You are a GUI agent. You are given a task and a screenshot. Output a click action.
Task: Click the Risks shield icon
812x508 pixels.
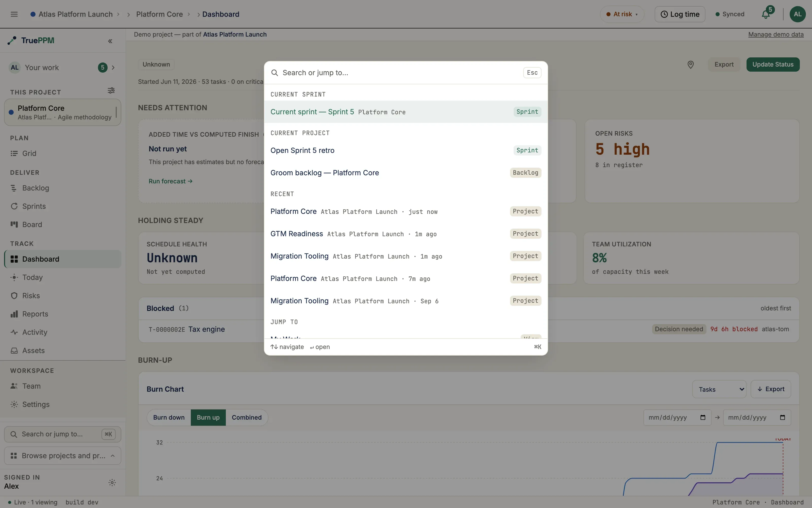14,296
